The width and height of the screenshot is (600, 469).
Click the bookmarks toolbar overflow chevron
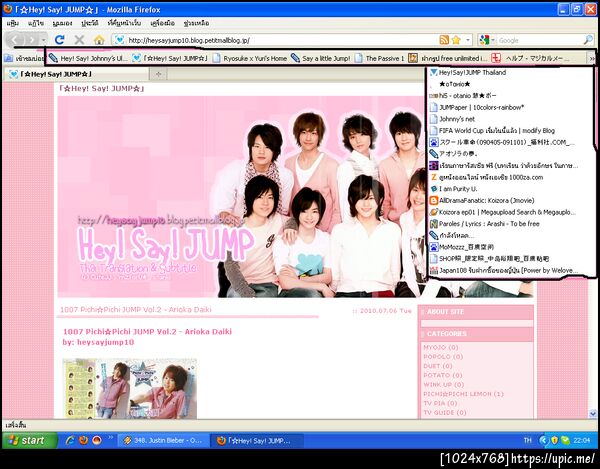(592, 59)
